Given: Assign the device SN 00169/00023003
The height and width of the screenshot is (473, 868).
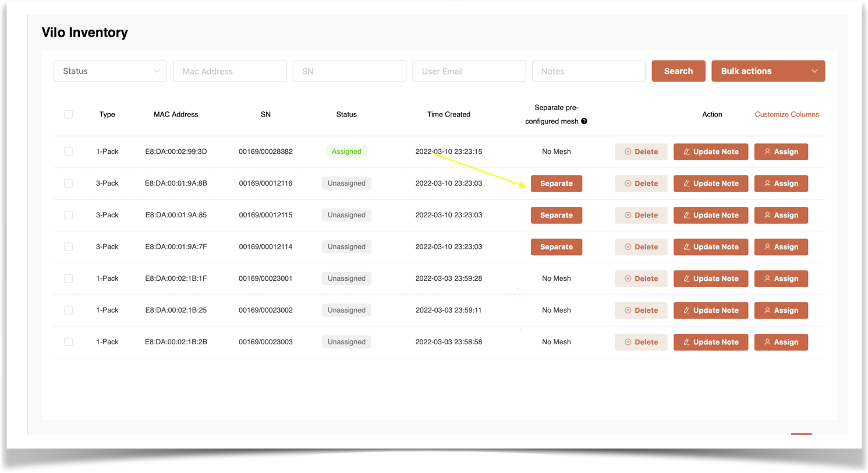Looking at the screenshot, I should pyautogui.click(x=781, y=342).
